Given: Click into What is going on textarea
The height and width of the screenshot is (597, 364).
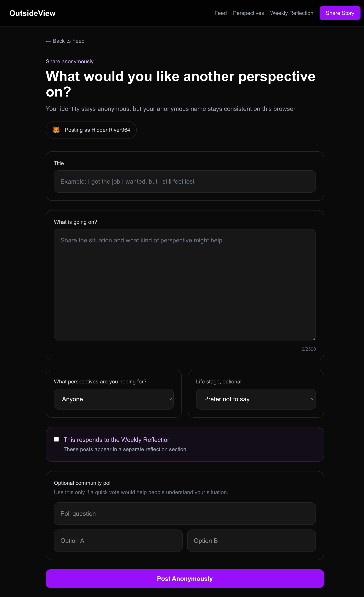Looking at the screenshot, I should point(185,285).
